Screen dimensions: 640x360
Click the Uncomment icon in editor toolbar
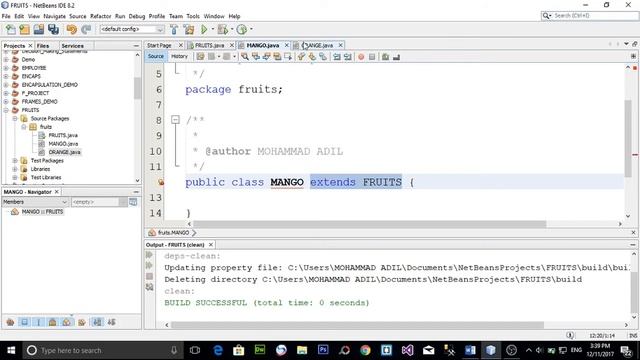pos(396,57)
